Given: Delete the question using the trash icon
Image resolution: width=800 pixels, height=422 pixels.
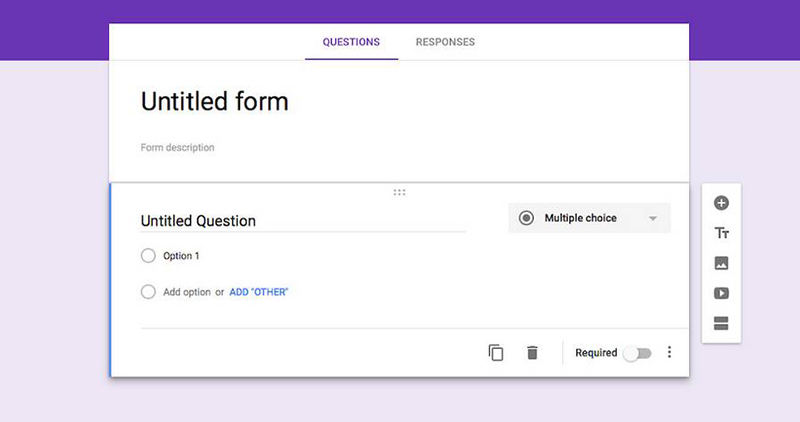Looking at the screenshot, I should point(532,353).
